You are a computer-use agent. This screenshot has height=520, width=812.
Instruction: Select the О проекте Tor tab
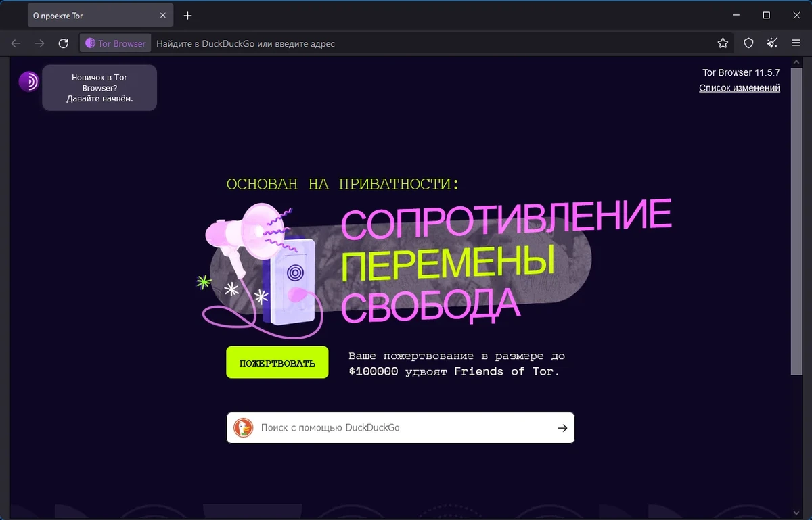(x=101, y=16)
